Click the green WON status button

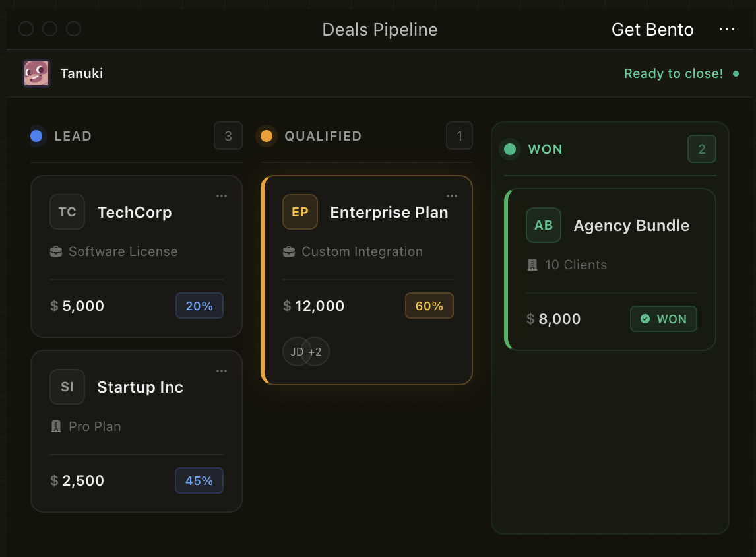point(663,319)
